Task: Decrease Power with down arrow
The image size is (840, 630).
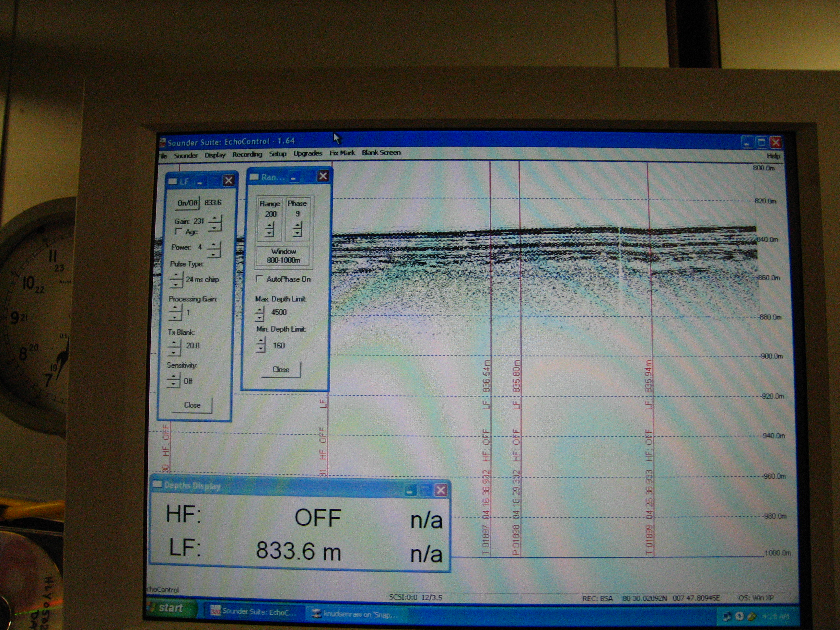Action: (214, 254)
